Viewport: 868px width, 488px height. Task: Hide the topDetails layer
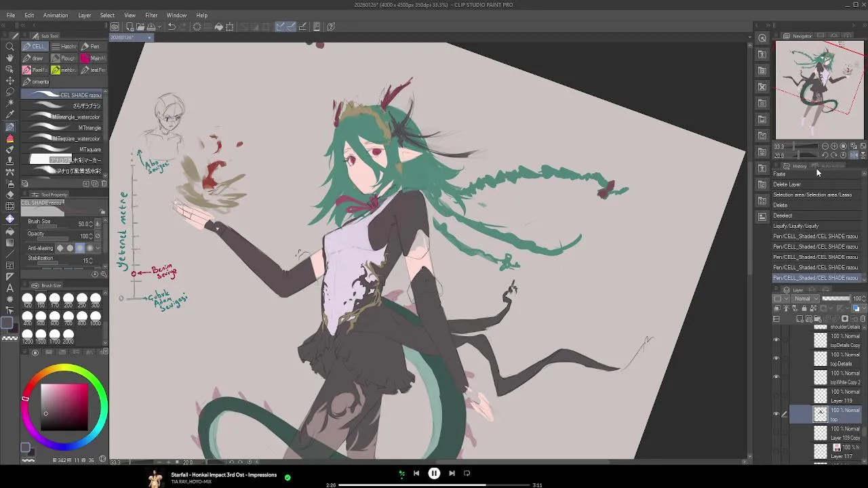(x=776, y=359)
